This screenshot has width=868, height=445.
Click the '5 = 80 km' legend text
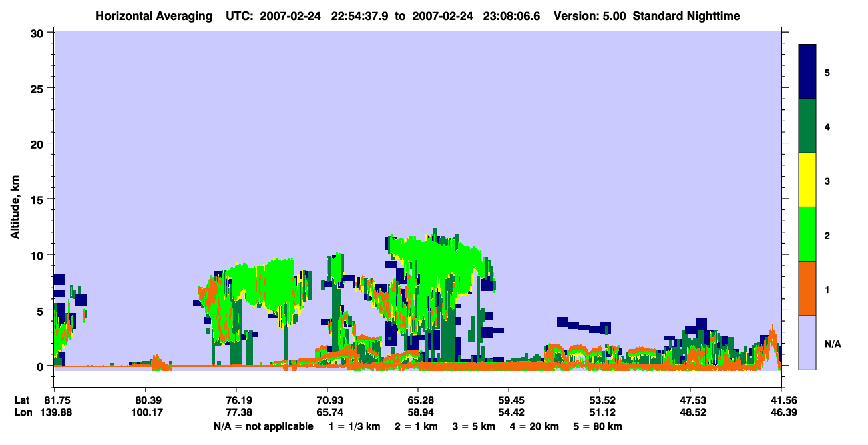598,426
